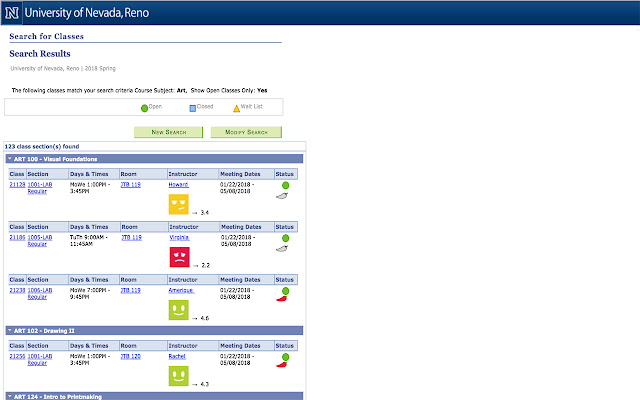Screen dimensions: 640x400
Task: Open the 1005-LAB Regular section in Virginia's row
Action: pos(40,240)
